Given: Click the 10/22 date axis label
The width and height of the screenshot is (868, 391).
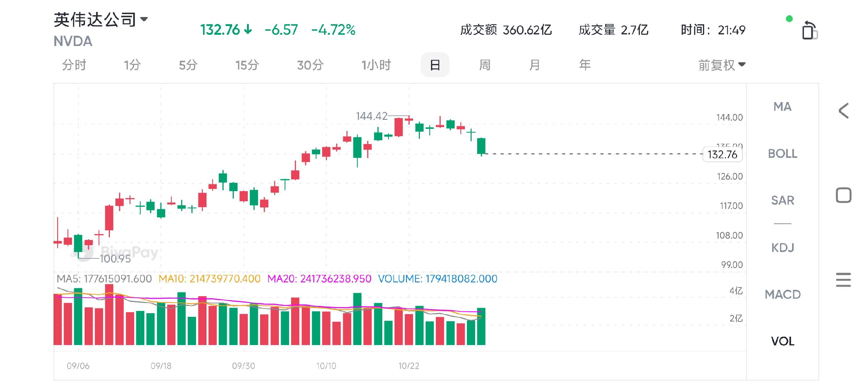Looking at the screenshot, I should [x=409, y=366].
